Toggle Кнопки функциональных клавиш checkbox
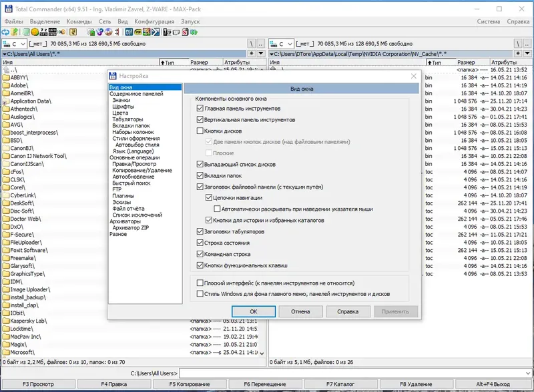The height and width of the screenshot is (392, 534). click(x=200, y=265)
